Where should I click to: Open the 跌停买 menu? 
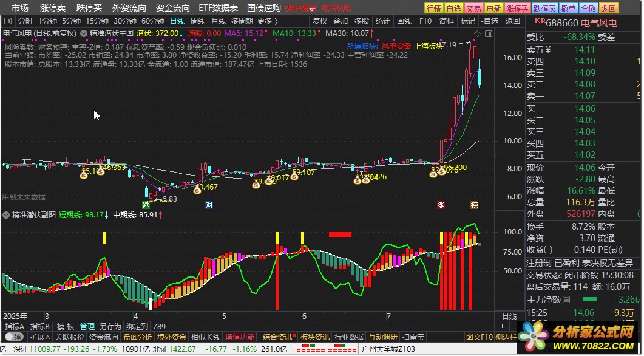coord(89,8)
